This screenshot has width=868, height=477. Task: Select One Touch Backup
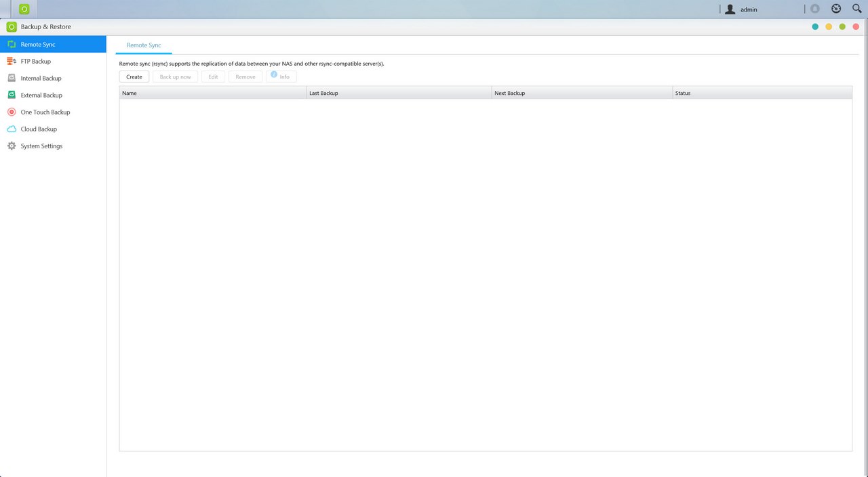click(x=53, y=112)
